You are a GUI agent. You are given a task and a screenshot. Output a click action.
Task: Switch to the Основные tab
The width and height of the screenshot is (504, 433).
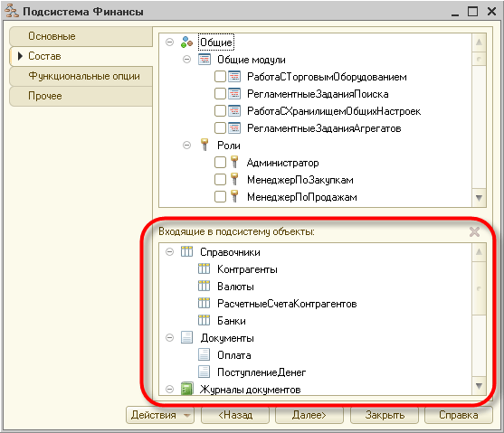click(81, 36)
